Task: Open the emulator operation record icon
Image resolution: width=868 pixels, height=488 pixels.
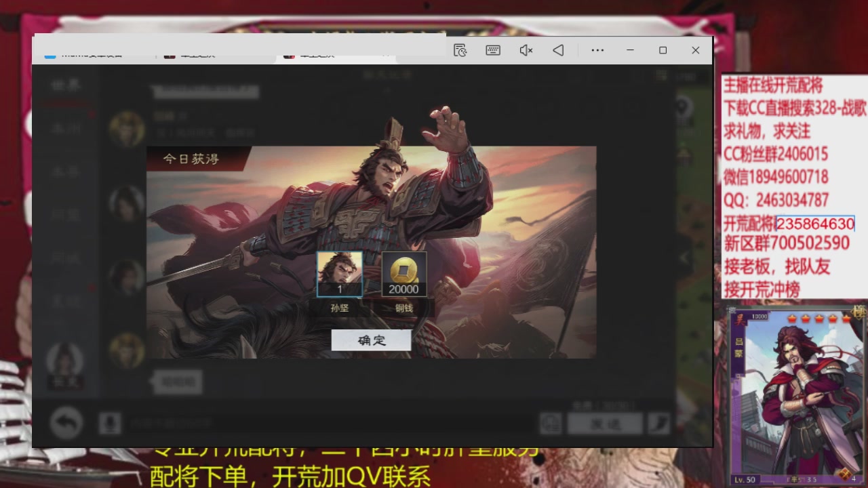Action: pos(460,50)
